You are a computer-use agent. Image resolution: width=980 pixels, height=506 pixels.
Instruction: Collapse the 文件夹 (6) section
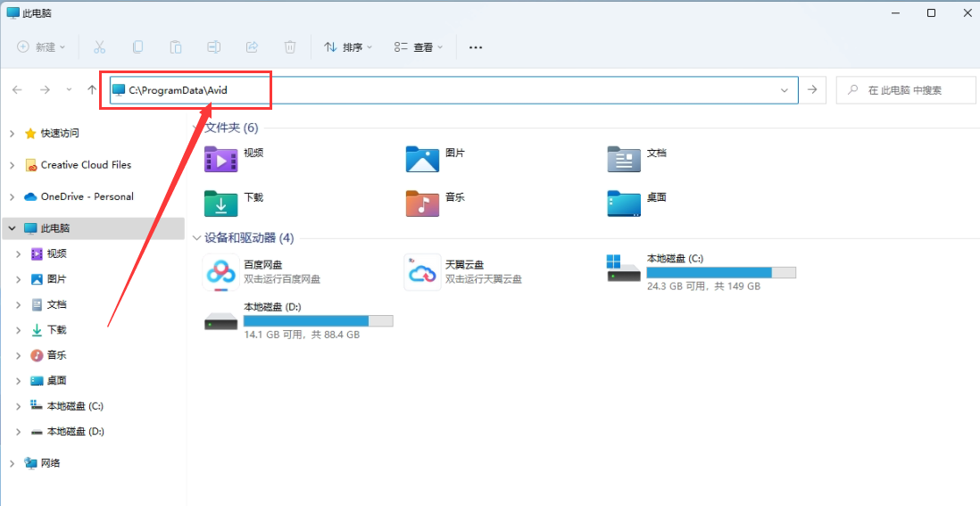(x=196, y=128)
